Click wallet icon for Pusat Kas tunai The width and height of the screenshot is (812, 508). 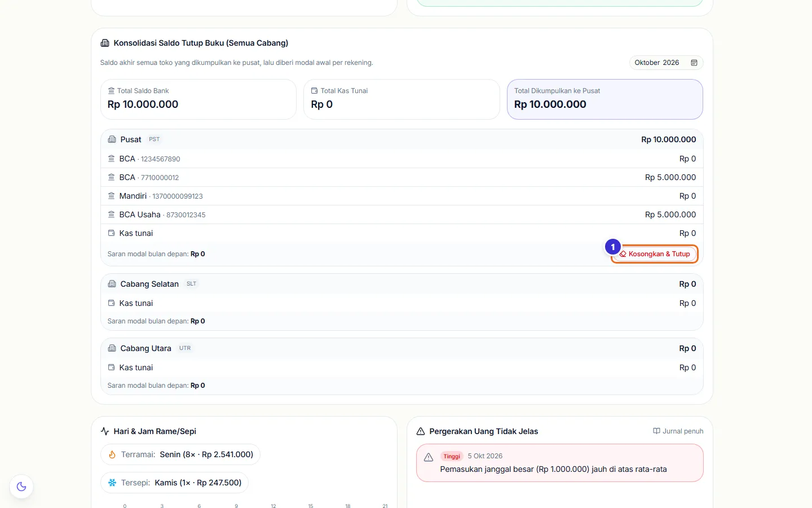pyautogui.click(x=111, y=233)
